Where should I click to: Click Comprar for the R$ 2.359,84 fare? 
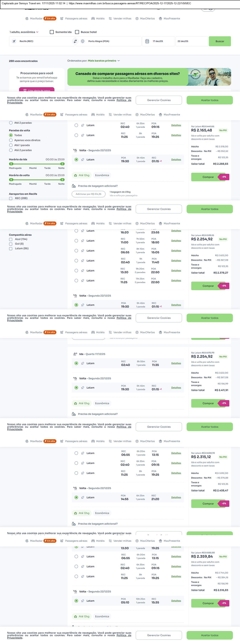(x=208, y=603)
